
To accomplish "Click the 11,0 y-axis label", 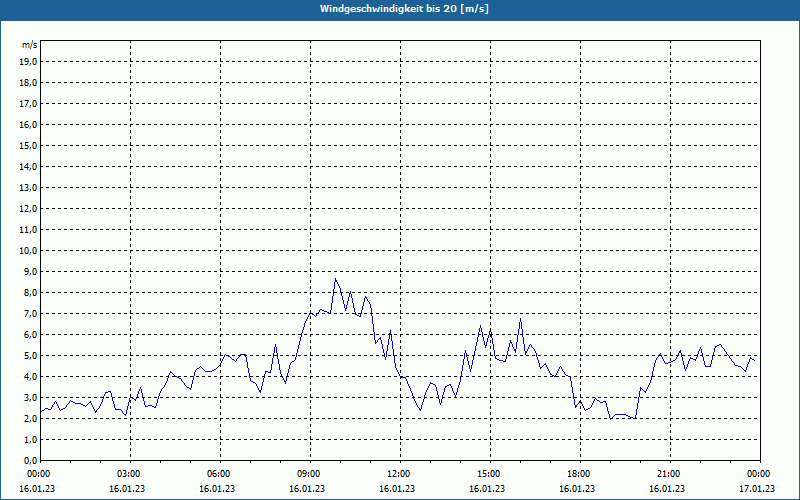I will coord(28,230).
